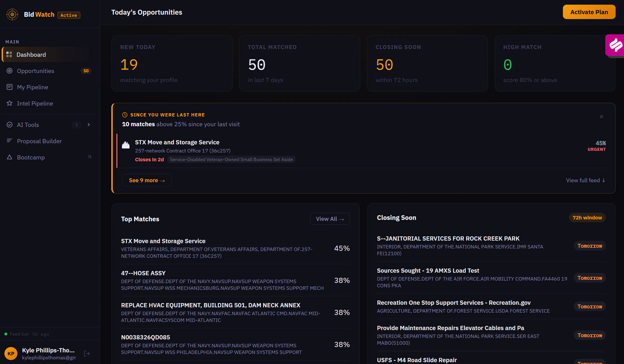The width and height of the screenshot is (624, 364).
Task: Click the Tomorrow badge for Elevator Cables repairs
Action: tap(590, 335)
